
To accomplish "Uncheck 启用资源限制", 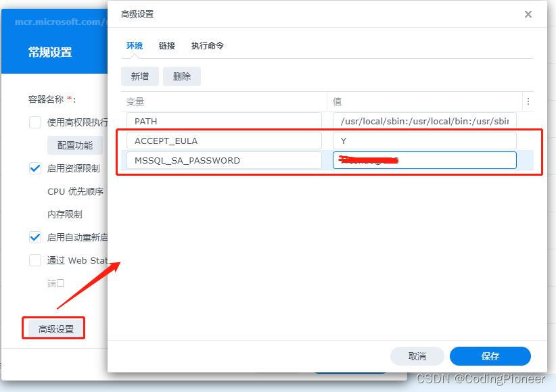I will coord(34,168).
